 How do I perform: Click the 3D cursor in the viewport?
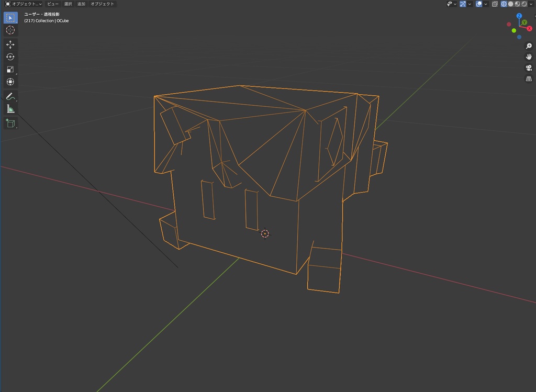(265, 234)
